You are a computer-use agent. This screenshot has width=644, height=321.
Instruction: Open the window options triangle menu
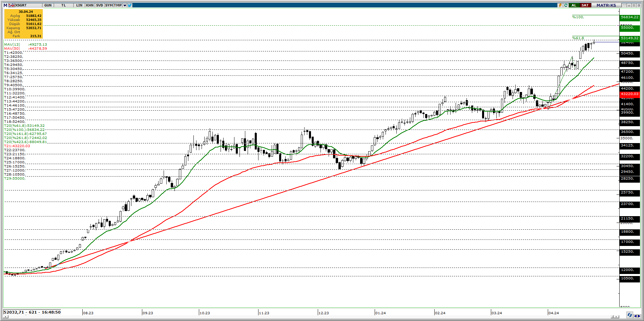point(624,5)
